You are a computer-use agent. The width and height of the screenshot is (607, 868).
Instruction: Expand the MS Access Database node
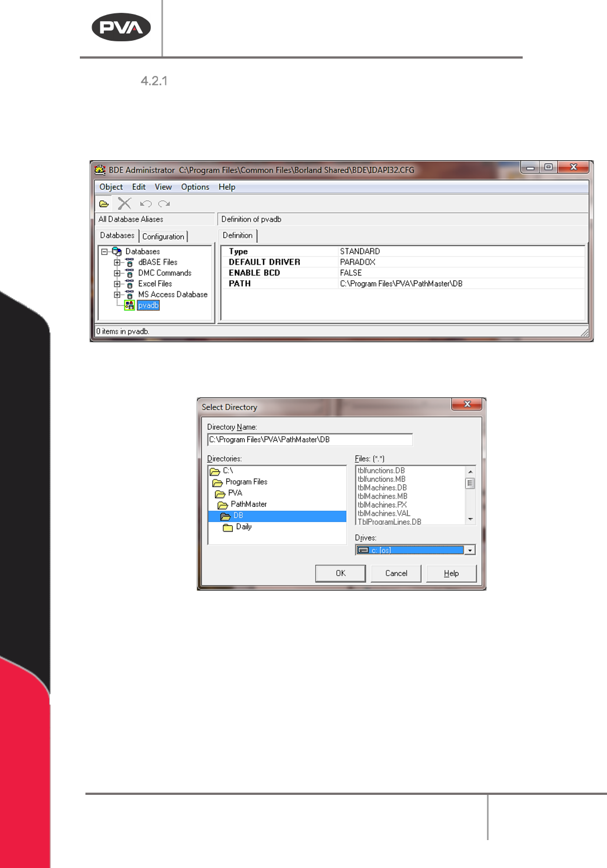(x=117, y=295)
